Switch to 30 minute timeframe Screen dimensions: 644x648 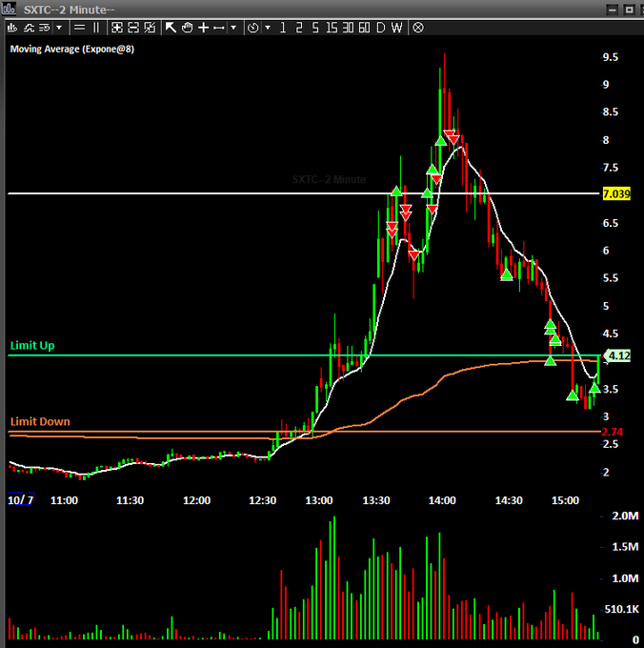pyautogui.click(x=348, y=28)
